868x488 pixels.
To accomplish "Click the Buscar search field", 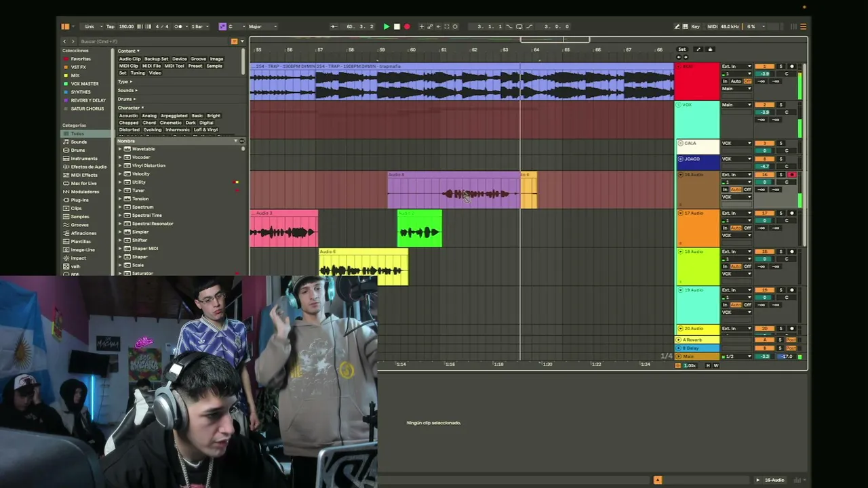I will tap(153, 41).
